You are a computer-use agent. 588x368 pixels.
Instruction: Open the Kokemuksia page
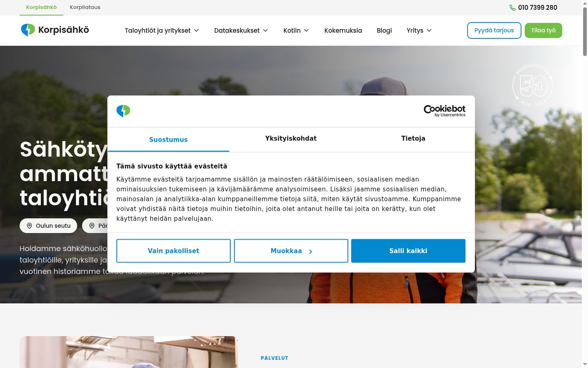(343, 30)
